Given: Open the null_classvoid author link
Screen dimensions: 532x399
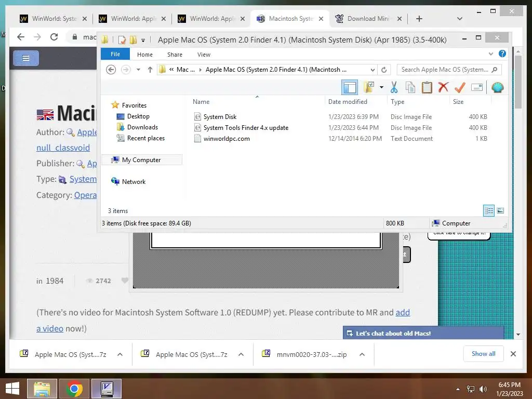Looking at the screenshot, I should (x=63, y=148).
